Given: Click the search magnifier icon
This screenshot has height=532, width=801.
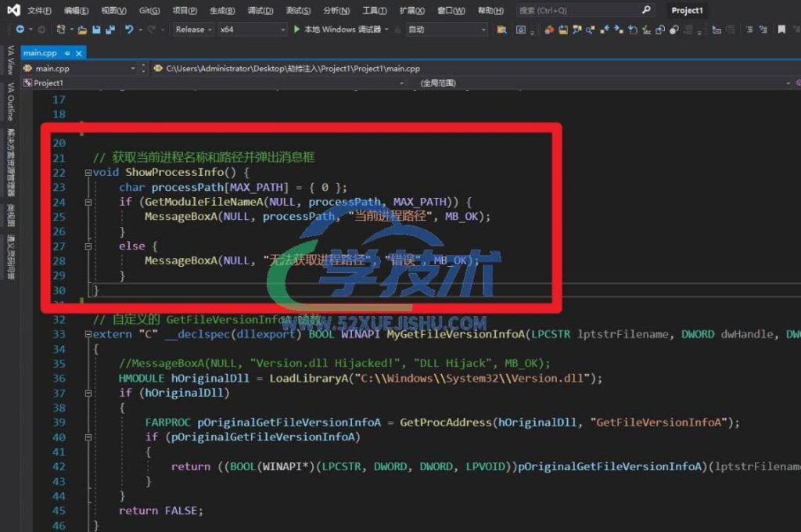Looking at the screenshot, I should [646, 10].
